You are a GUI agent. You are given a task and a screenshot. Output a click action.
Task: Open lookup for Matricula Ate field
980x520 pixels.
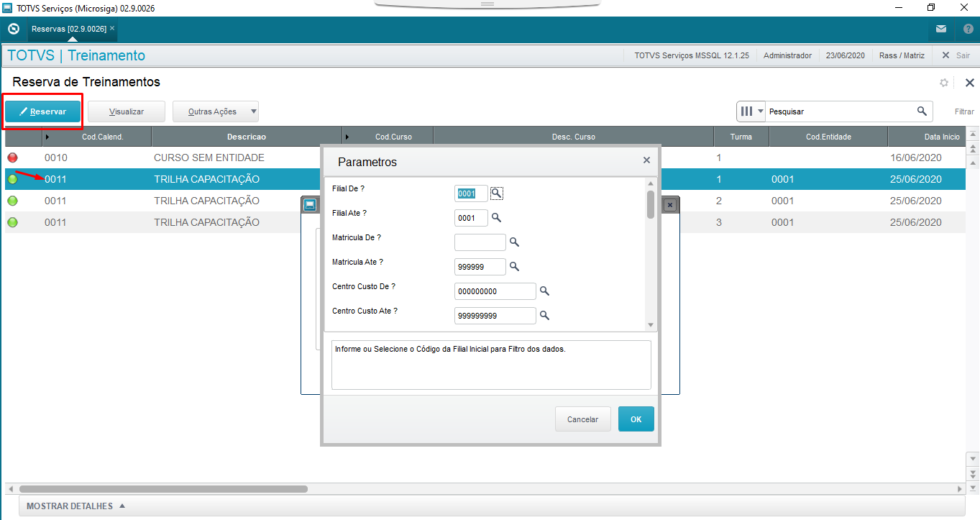(514, 266)
